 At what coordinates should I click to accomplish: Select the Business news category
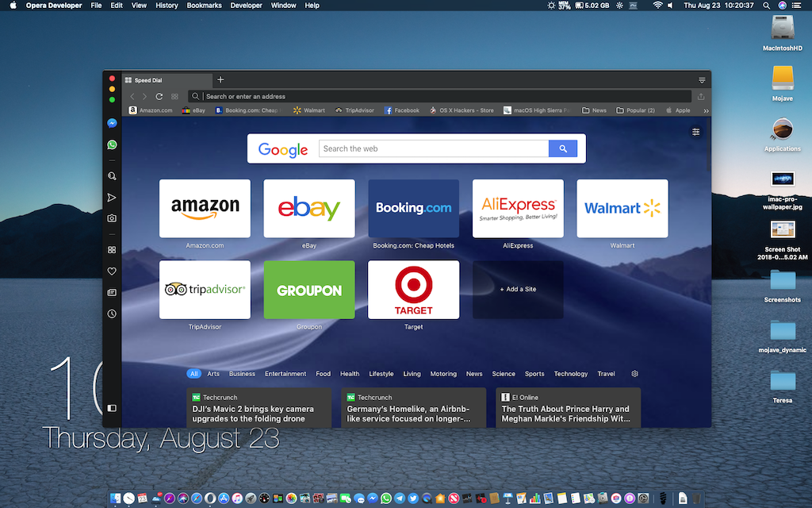242,374
